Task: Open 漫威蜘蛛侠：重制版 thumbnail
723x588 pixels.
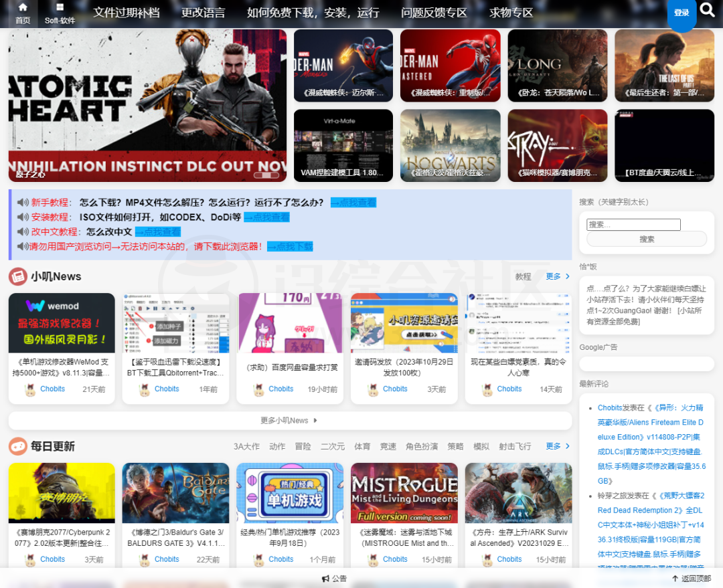Action: tap(451, 66)
